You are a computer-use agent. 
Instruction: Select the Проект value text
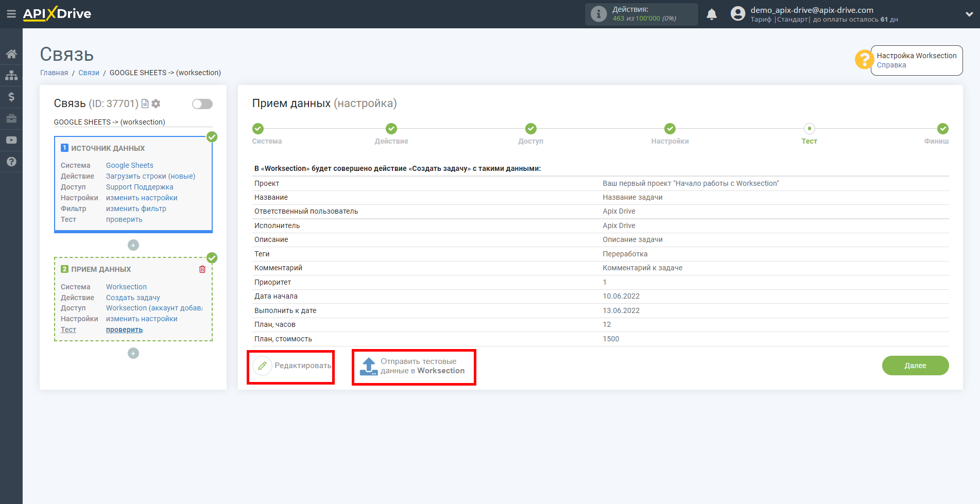(x=691, y=183)
